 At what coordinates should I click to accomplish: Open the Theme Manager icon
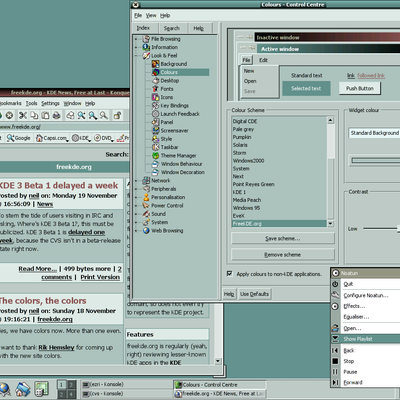click(x=156, y=155)
